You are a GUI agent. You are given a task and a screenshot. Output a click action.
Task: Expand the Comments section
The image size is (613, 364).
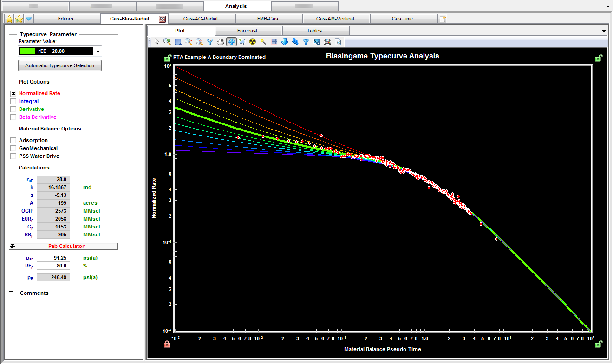pyautogui.click(x=12, y=293)
